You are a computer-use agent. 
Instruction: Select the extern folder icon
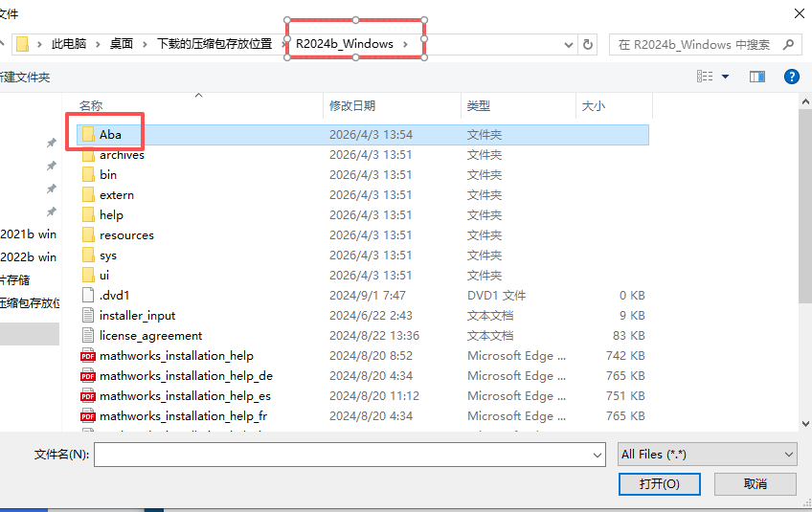click(x=88, y=195)
